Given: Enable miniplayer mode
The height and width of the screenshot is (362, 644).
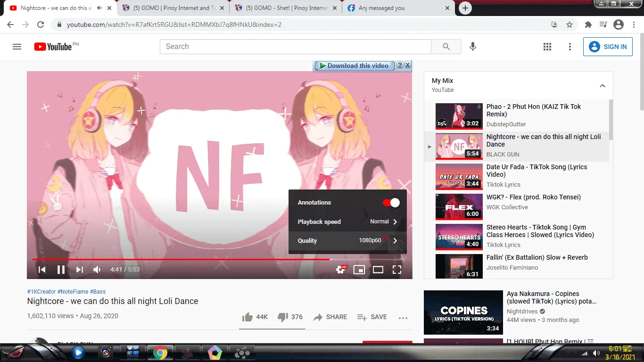Looking at the screenshot, I should [x=359, y=270].
